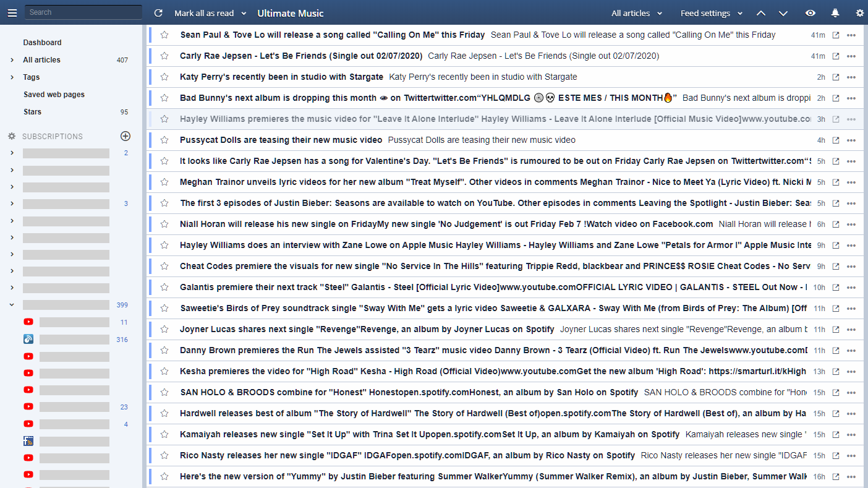The image size is (868, 488).
Task: Open Hayley Williams 'Leave It Alone Interlude' externally
Action: click(836, 119)
